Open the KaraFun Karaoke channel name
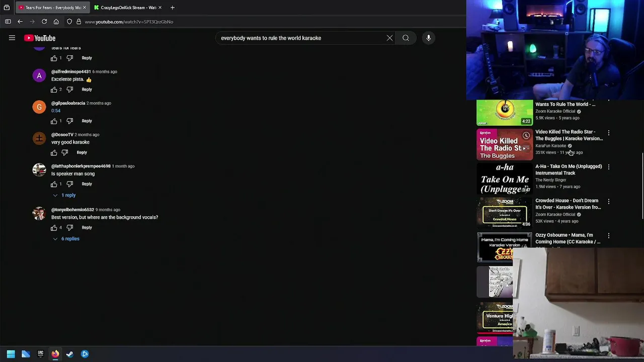 pos(550,146)
